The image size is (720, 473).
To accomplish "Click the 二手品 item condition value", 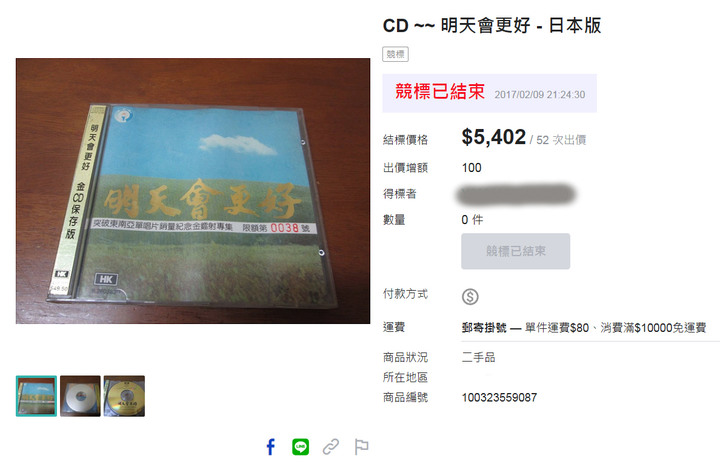I will (478, 357).
